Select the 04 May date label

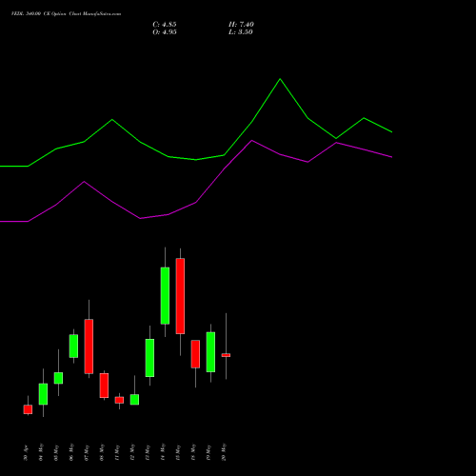[x=41, y=452]
